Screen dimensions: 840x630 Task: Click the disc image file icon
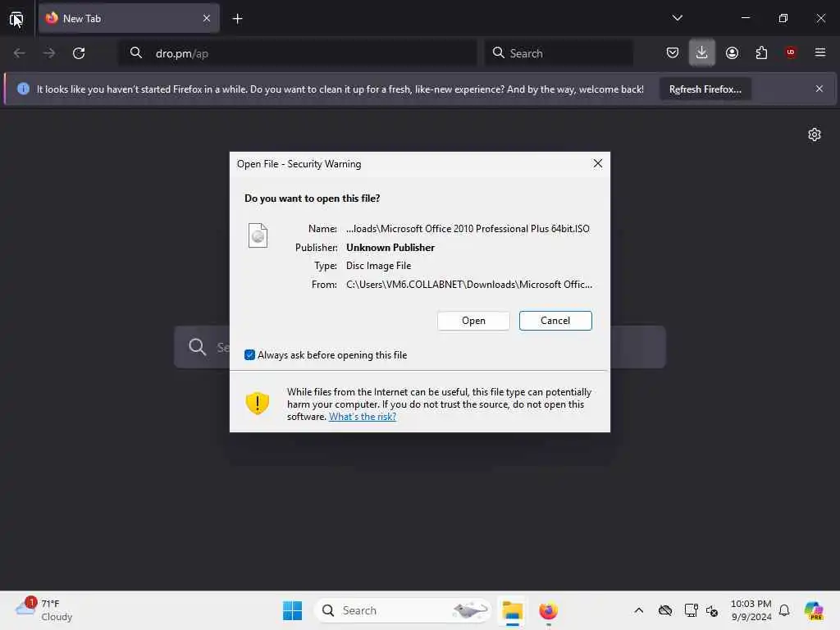[x=258, y=235]
